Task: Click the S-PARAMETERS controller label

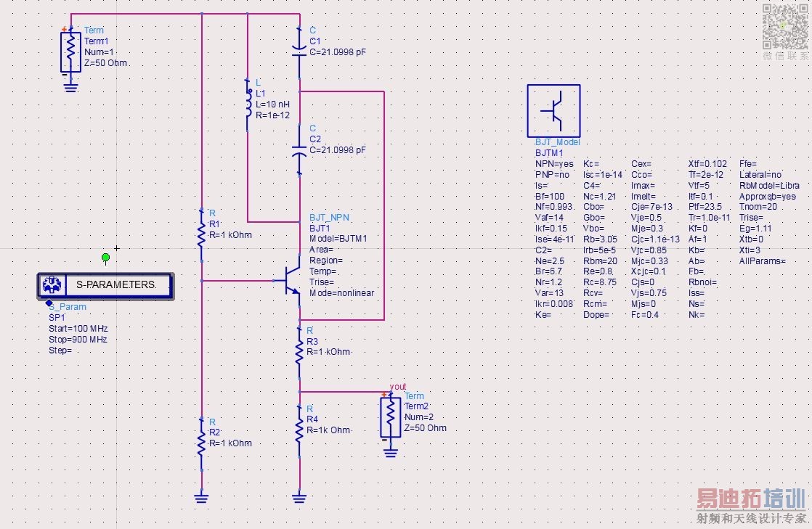Action: 116,284
